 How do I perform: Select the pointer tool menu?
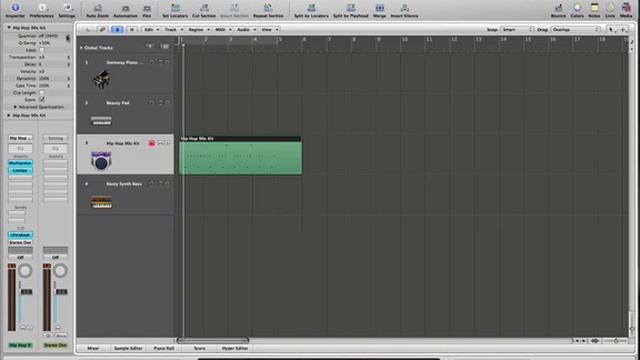tap(611, 29)
